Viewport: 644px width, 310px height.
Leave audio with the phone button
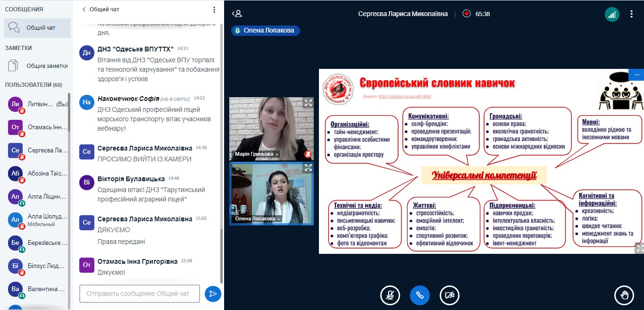(x=420, y=295)
